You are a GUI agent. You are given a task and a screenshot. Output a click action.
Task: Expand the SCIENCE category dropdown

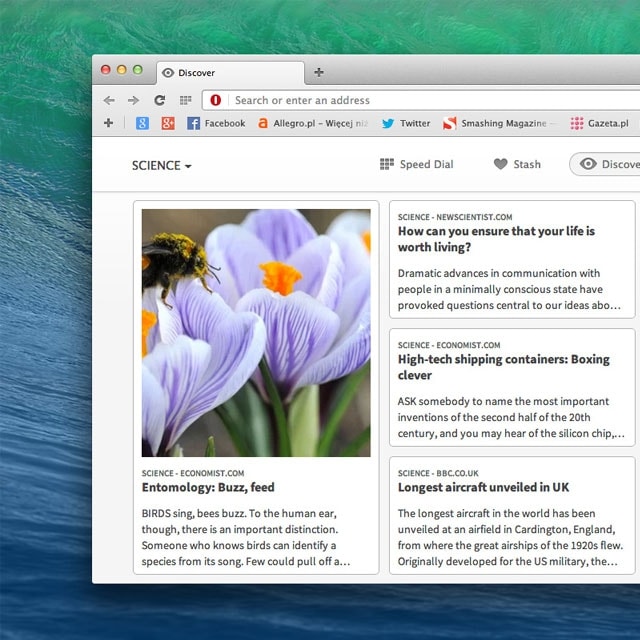[161, 165]
